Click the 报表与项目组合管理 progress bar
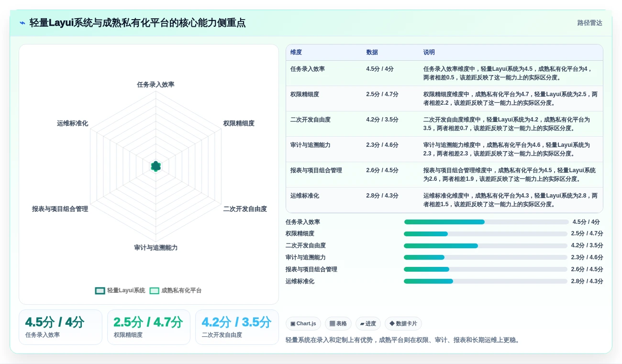This screenshot has width=622, height=364. tap(486, 269)
